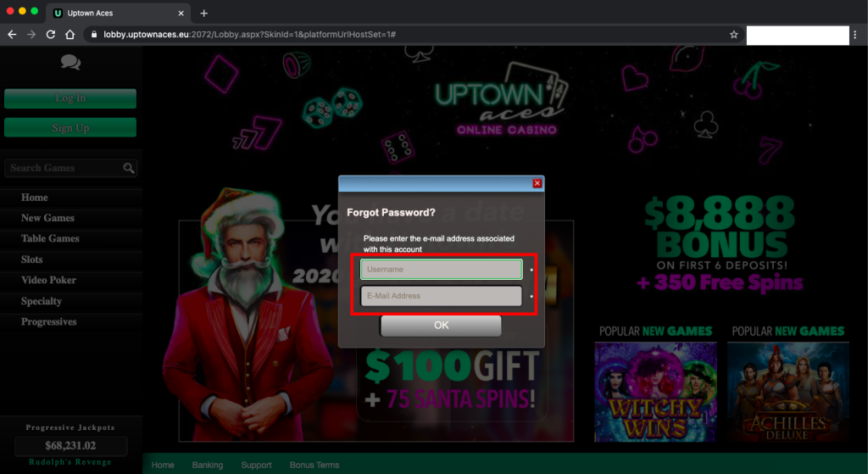Open the browser home page icon
Image resolution: width=868 pixels, height=474 pixels.
[70, 34]
